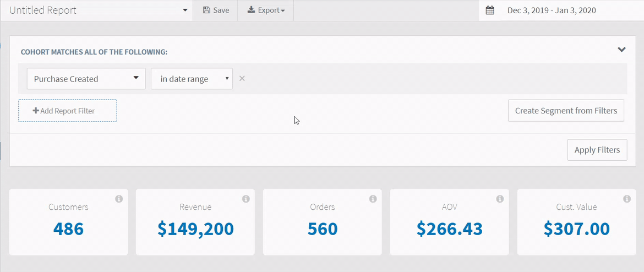
Task: Click Create Segment from Filters
Action: pyautogui.click(x=566, y=111)
